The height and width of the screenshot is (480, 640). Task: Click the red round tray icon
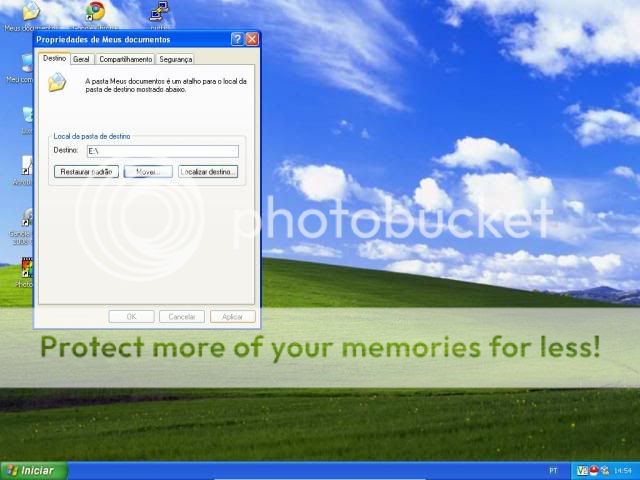594,471
